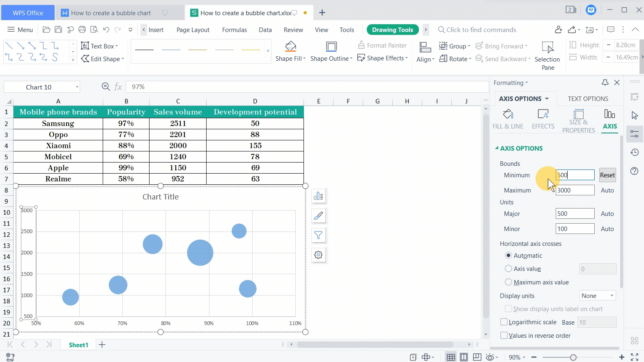644x362 pixels.
Task: Undo the last action
Action: [x=106, y=30]
